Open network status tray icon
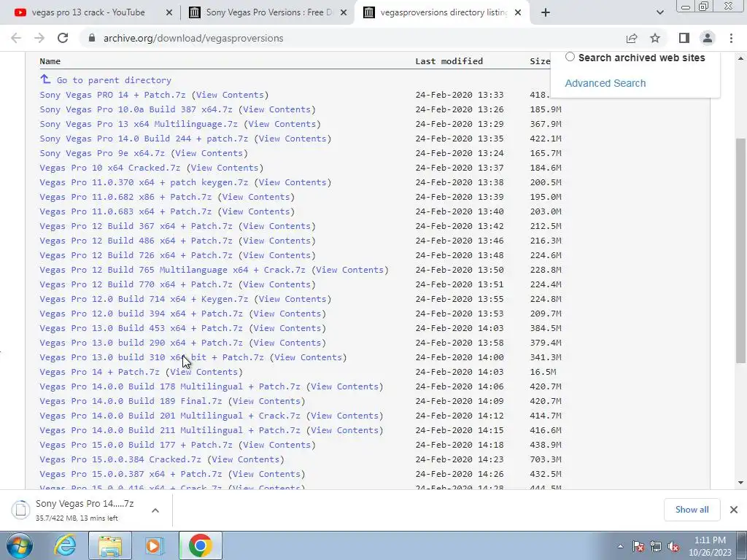This screenshot has width=747, height=560. coord(656,546)
